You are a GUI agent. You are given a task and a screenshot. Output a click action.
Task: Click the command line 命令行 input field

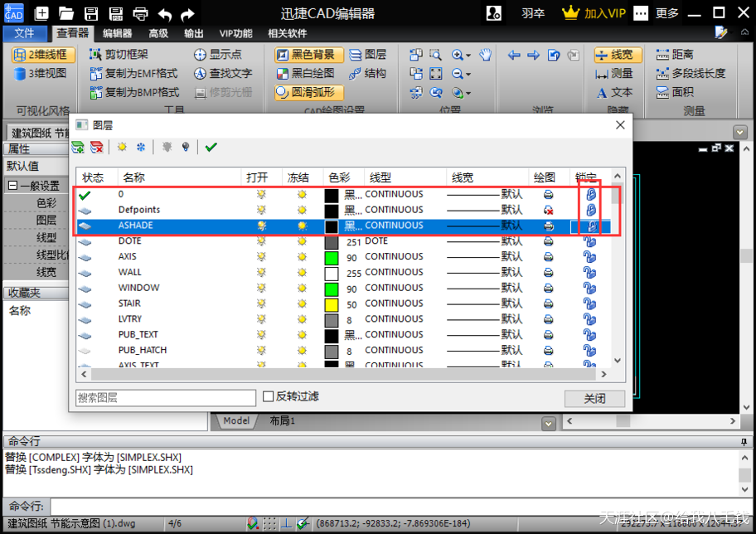click(x=400, y=507)
